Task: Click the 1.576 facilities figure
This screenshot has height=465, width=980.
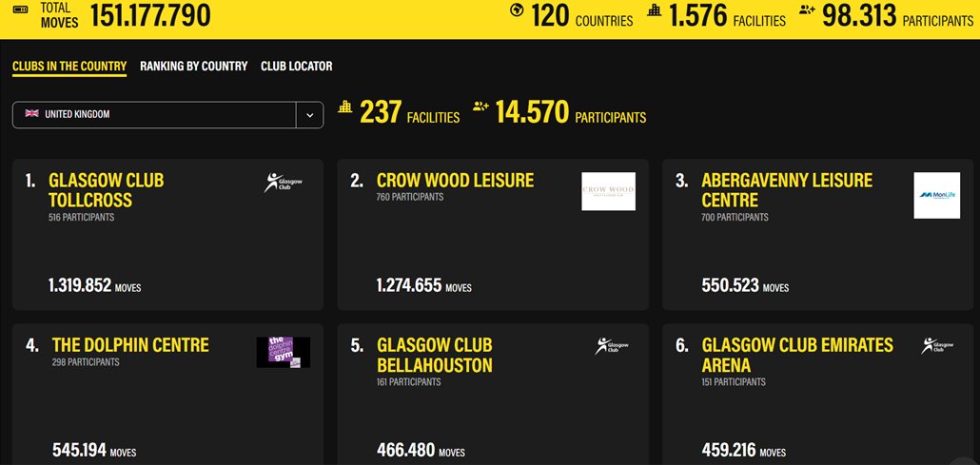Action: 698,15
